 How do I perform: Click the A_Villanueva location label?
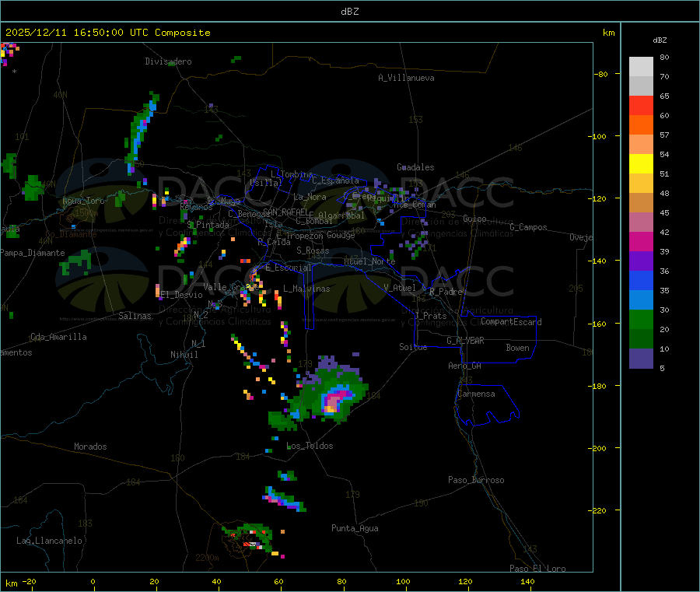click(x=406, y=78)
